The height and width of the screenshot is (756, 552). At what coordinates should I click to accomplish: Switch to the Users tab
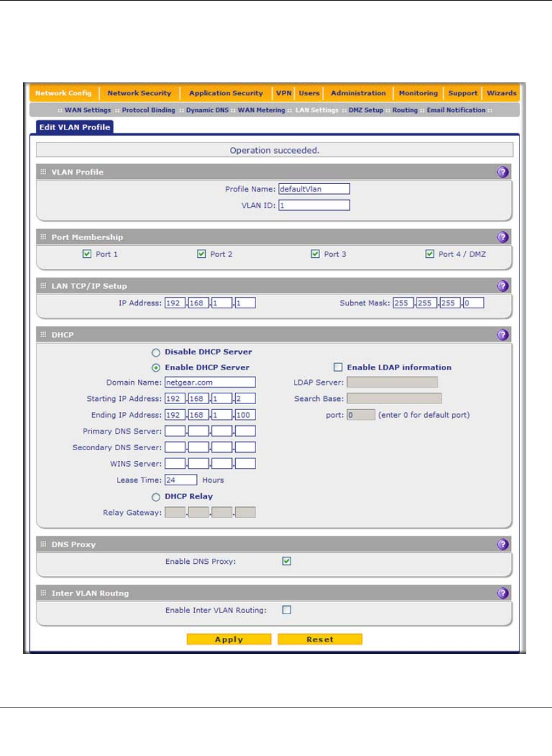[x=309, y=93]
